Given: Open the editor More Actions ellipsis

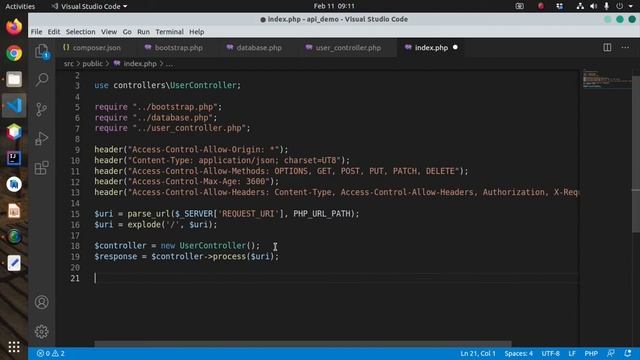Looking at the screenshot, I should tap(625, 47).
